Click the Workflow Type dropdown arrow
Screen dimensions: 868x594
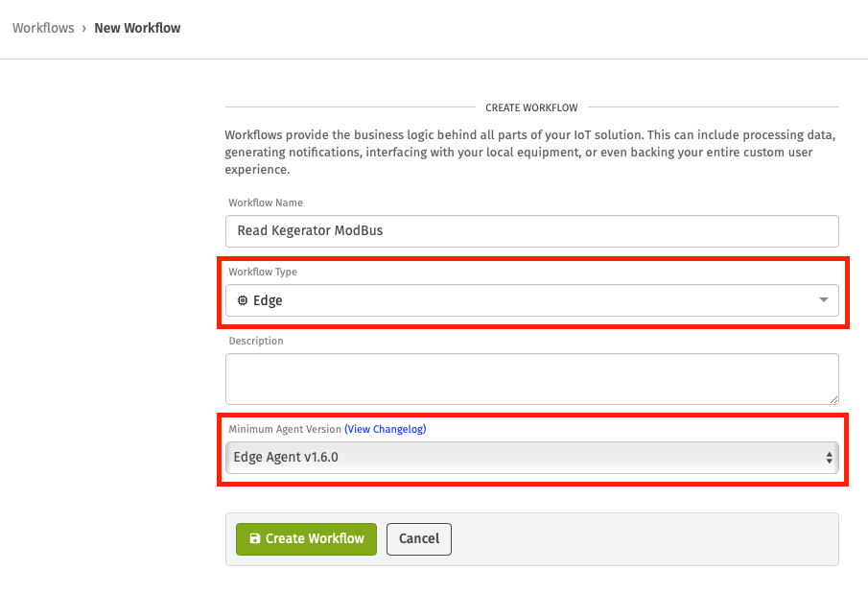[824, 299]
